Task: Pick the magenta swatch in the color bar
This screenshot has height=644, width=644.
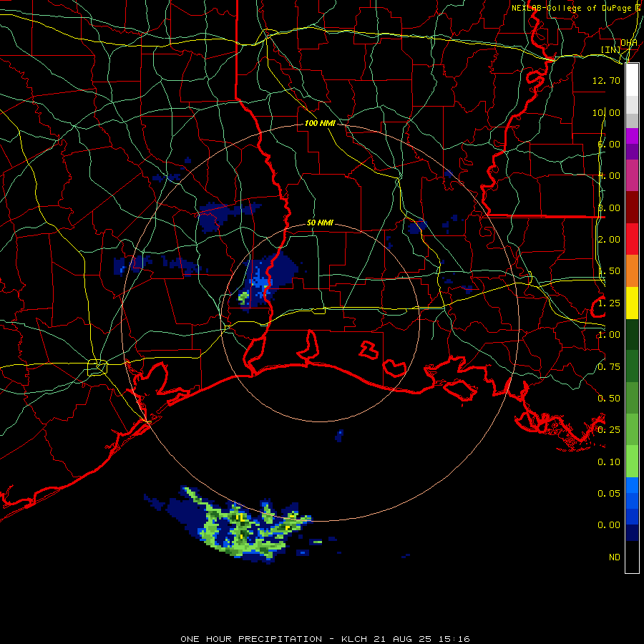Action: coord(632,136)
